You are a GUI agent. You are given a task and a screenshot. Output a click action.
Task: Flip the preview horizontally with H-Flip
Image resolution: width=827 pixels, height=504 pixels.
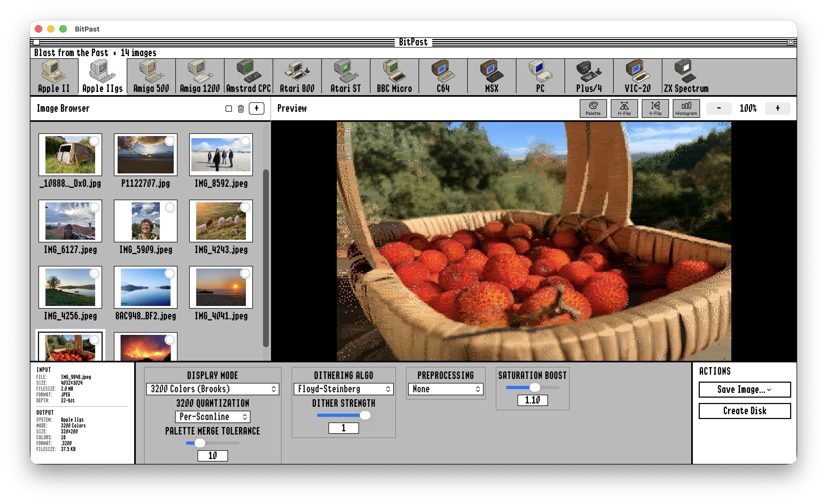click(624, 108)
